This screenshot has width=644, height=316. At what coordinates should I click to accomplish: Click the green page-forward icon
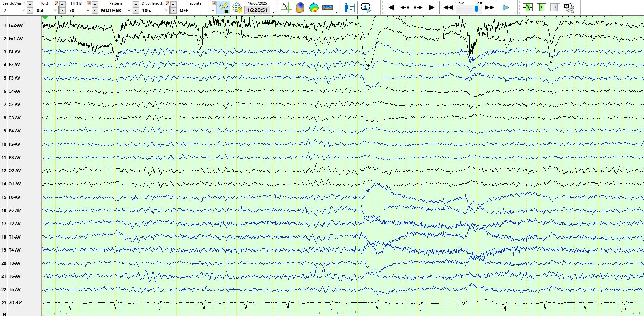(542, 7)
